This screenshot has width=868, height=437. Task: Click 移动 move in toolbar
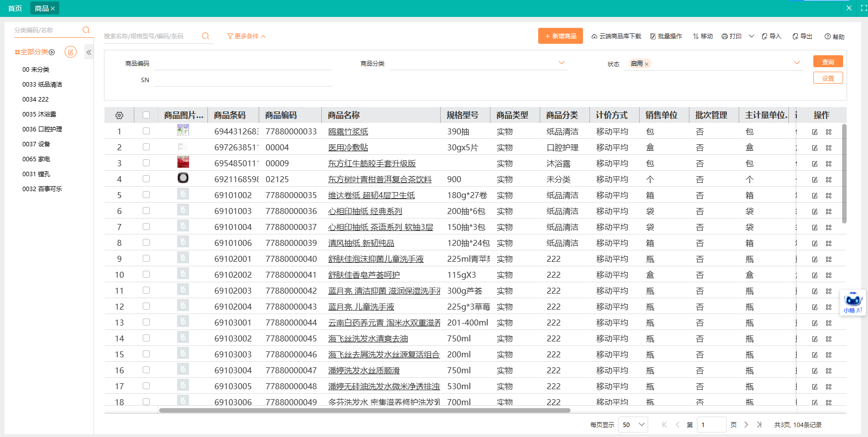coord(703,36)
